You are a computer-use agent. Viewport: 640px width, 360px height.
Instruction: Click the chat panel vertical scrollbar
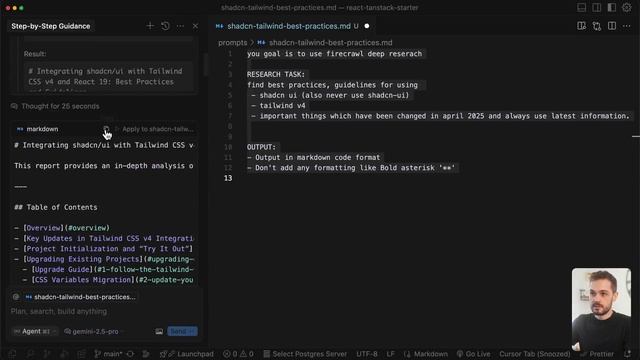click(206, 65)
